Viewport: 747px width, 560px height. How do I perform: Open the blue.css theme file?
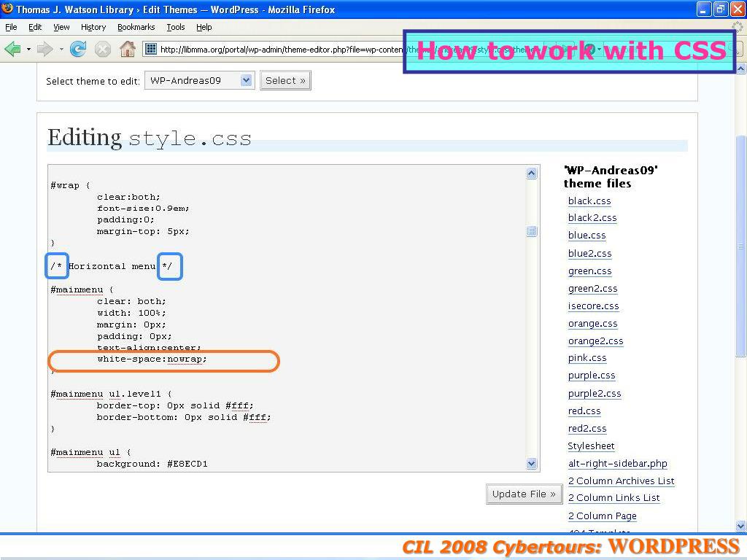coord(587,236)
